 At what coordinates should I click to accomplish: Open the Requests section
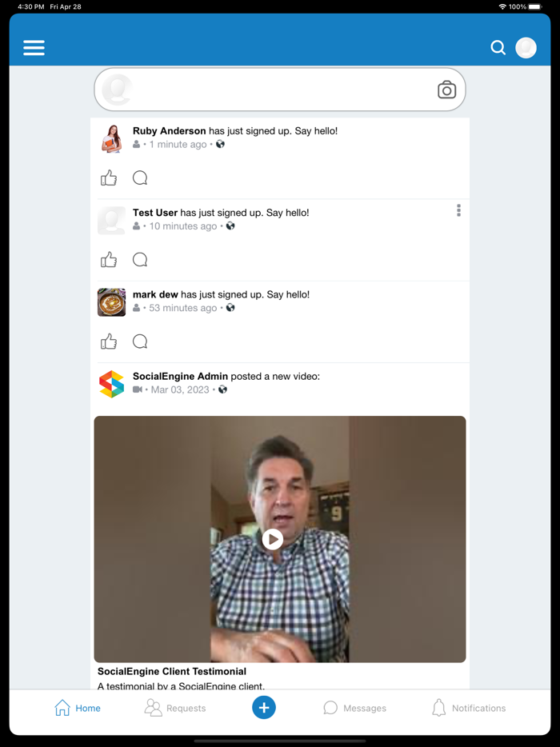tap(175, 708)
